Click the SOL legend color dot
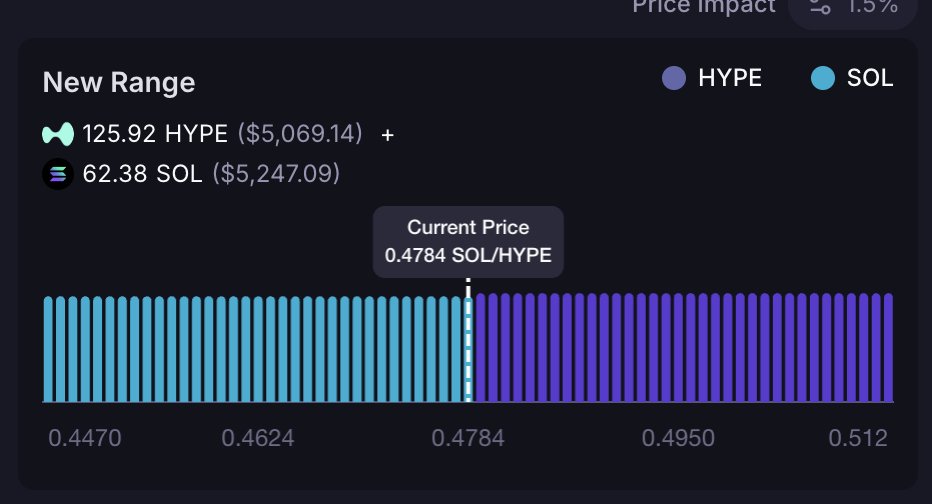 pyautogui.click(x=822, y=78)
